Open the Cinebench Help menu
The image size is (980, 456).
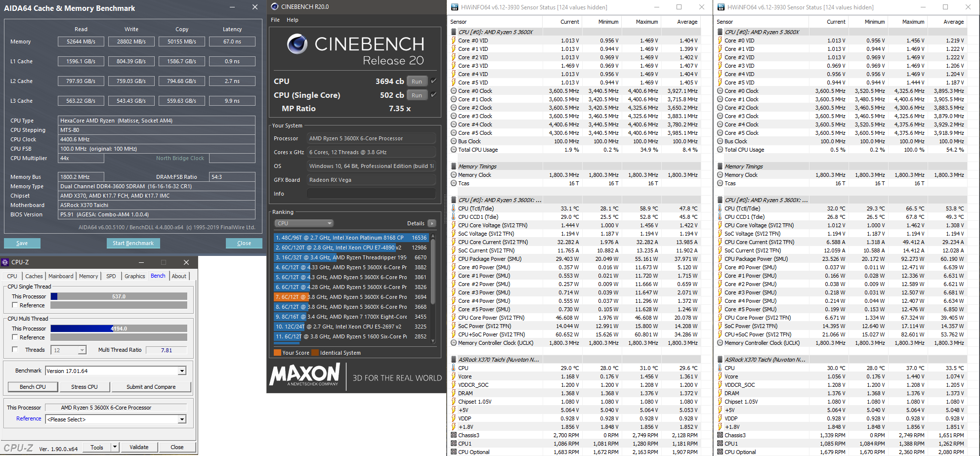pos(293,20)
